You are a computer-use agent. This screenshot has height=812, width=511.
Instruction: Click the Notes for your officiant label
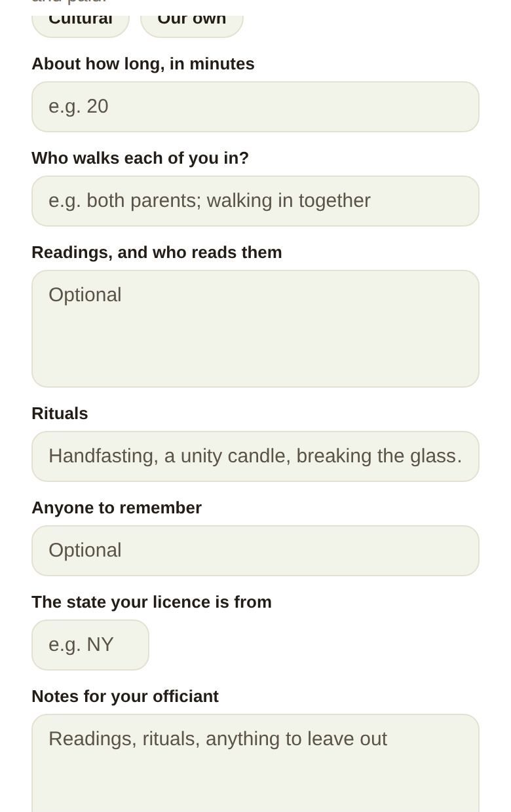point(125,696)
